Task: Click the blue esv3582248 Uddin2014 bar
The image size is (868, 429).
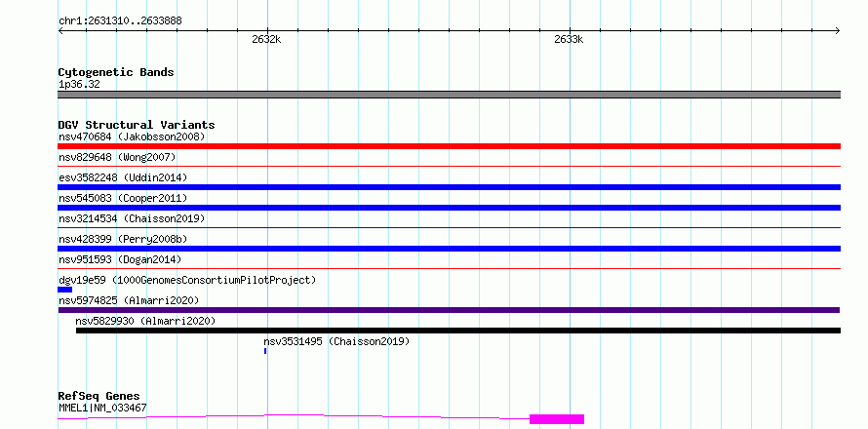Action: point(449,187)
